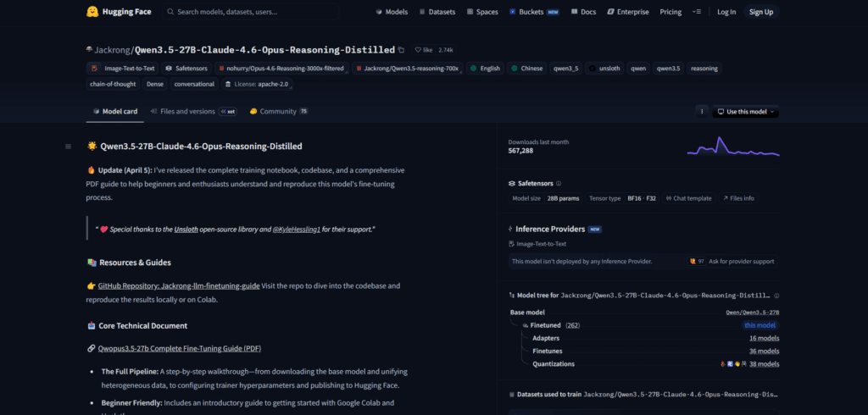Click the Dense tag
The height and width of the screenshot is (415, 868).
(x=154, y=84)
